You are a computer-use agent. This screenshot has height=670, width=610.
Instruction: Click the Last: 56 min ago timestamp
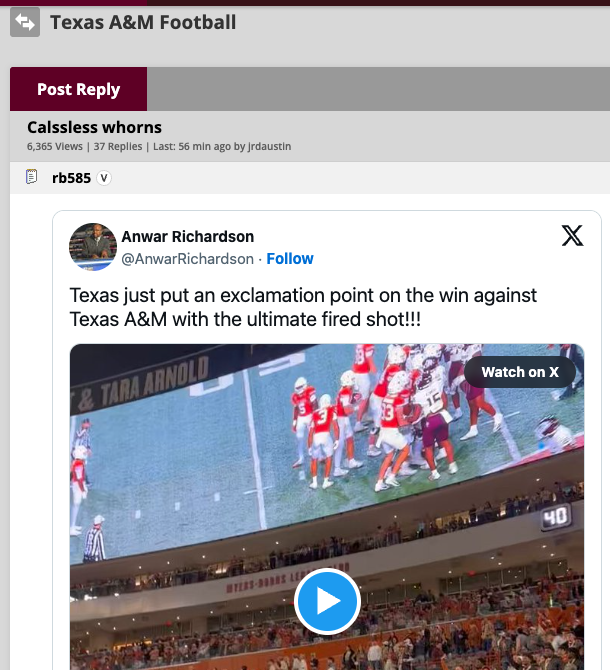point(188,146)
